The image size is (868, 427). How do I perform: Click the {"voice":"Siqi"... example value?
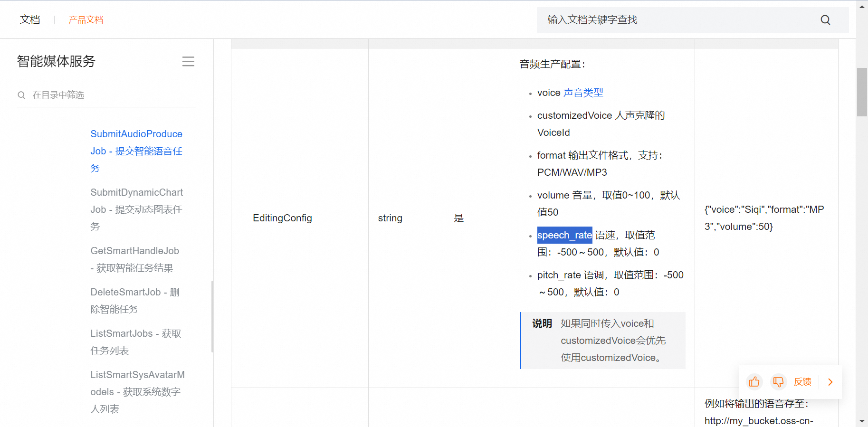[x=764, y=218]
